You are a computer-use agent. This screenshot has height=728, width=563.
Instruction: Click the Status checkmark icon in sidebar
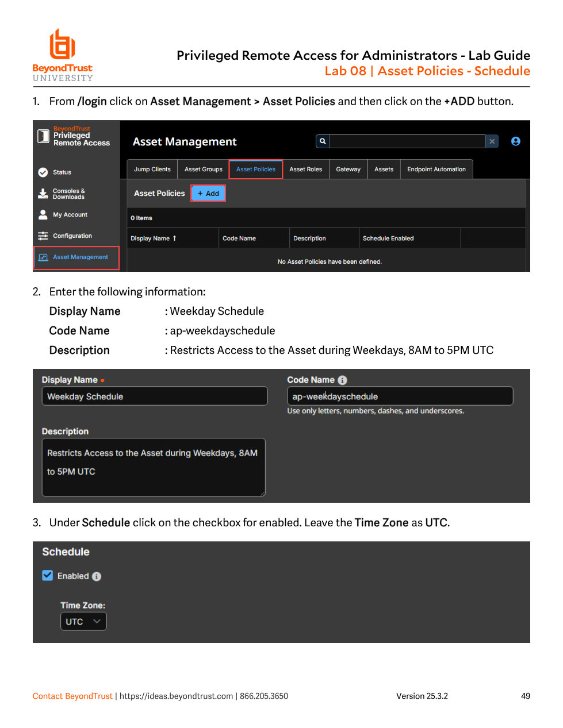click(x=43, y=172)
